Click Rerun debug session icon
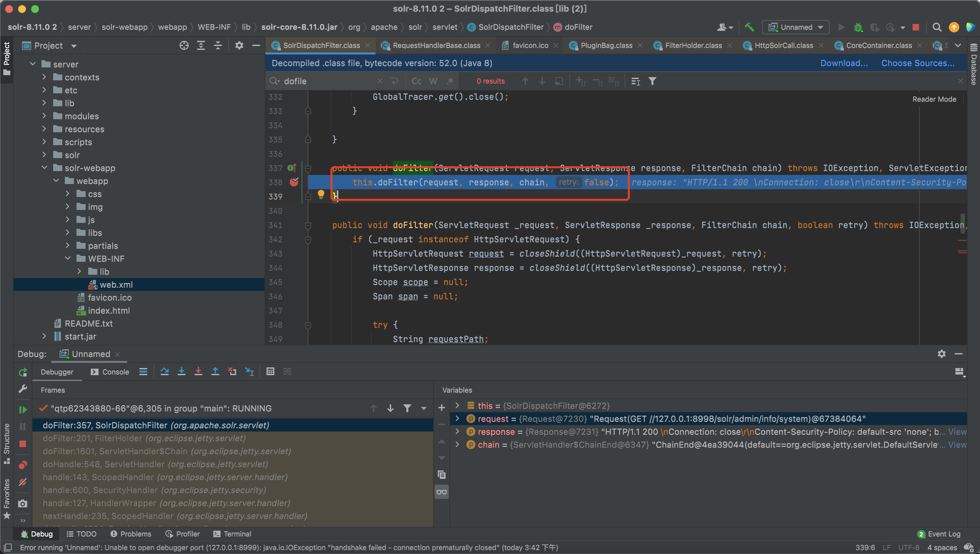 coord(23,372)
